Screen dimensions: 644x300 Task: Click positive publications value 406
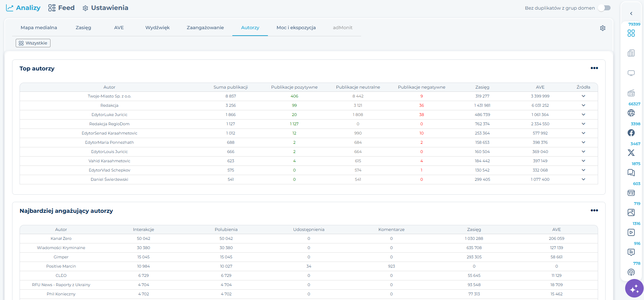[x=294, y=96]
